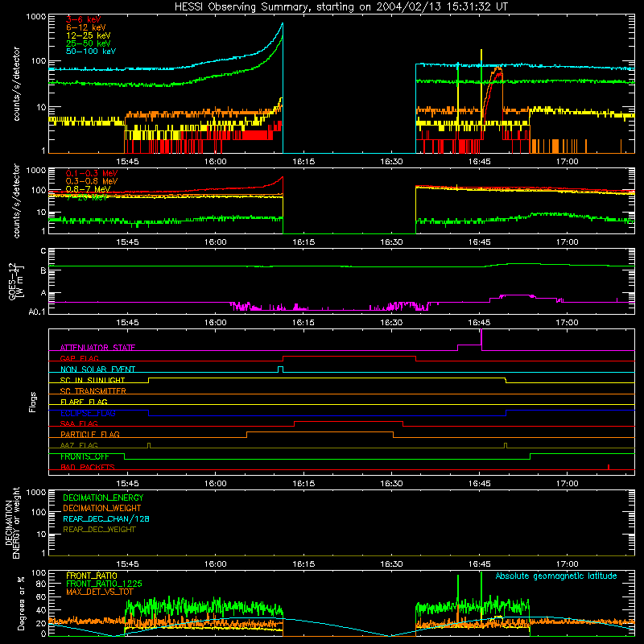Click the ATTENUATOR_STATE flag label
Screen dimensions: 644x644
(x=97, y=348)
